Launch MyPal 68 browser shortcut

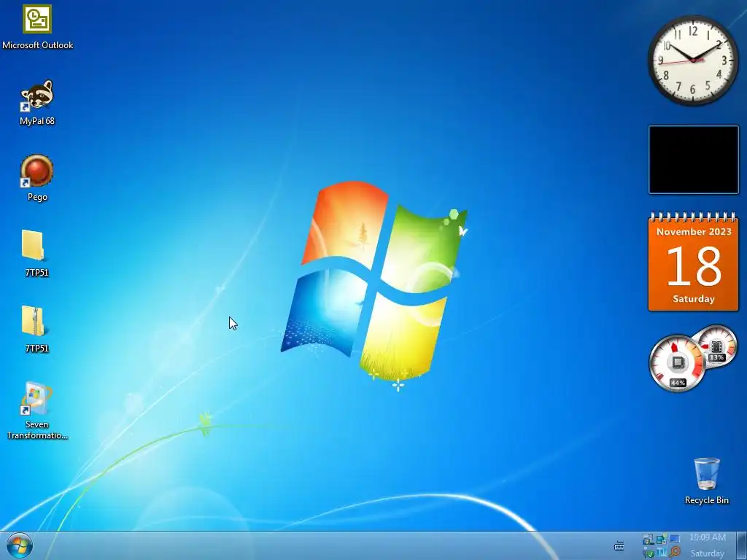click(x=37, y=95)
